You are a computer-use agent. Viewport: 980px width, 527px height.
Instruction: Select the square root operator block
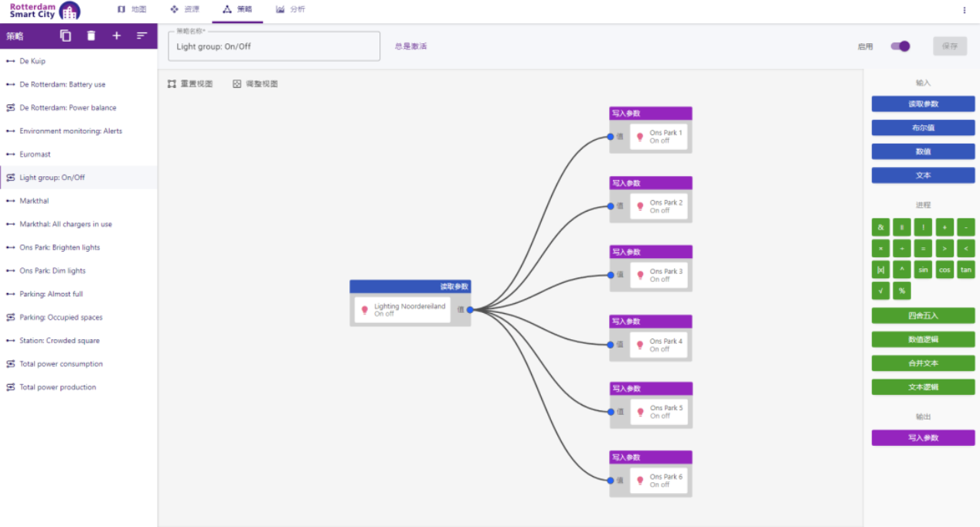(880, 291)
